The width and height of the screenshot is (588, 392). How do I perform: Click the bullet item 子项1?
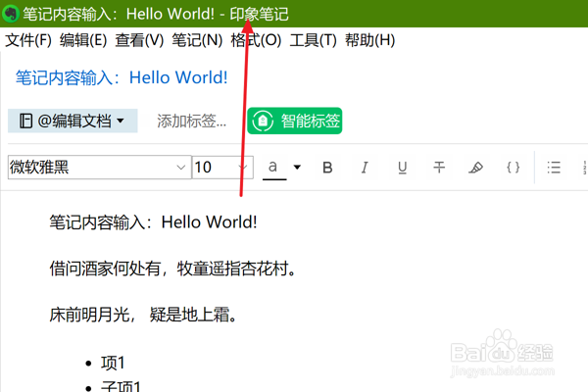pos(121,385)
